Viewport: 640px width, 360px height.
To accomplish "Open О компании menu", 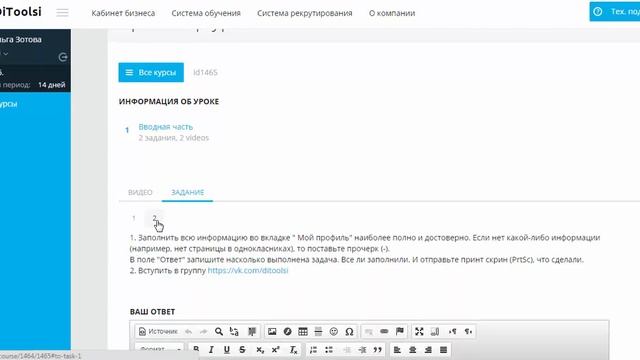I will pos(392,13).
